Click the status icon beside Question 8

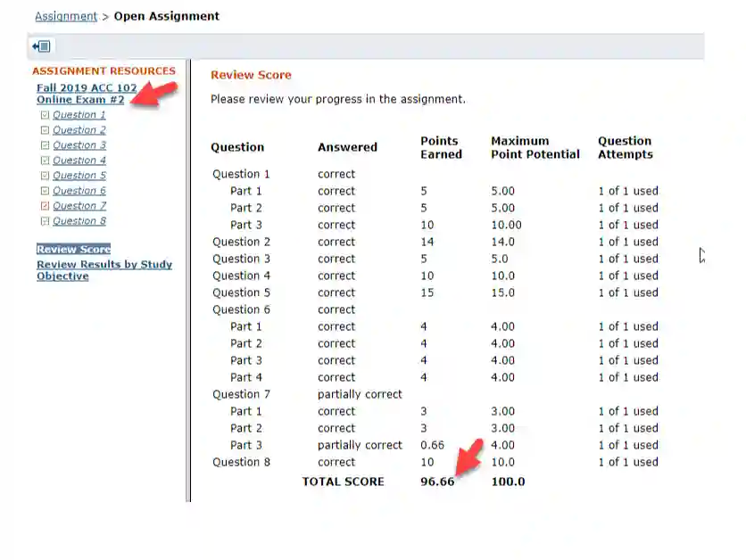(x=45, y=221)
